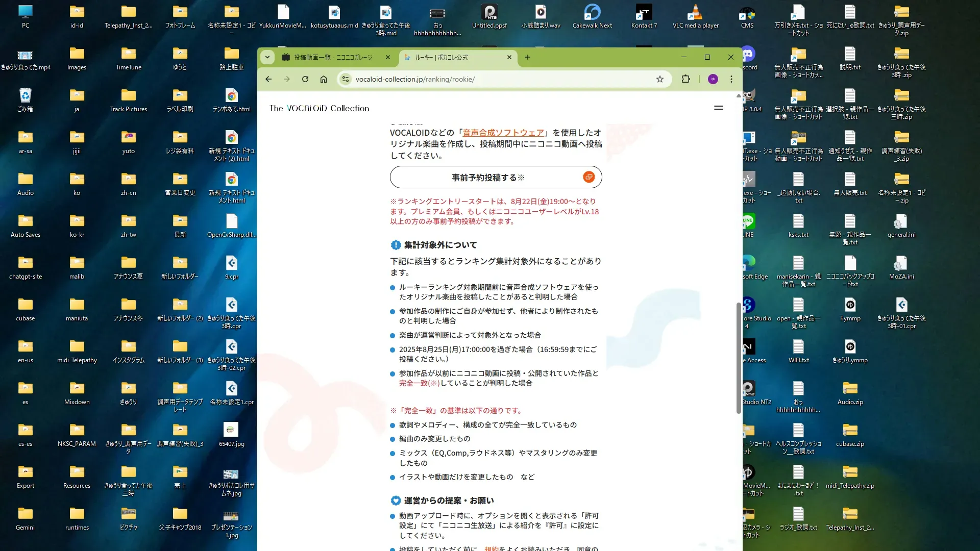Expand Chrome tab search dropdown arrow

click(267, 57)
